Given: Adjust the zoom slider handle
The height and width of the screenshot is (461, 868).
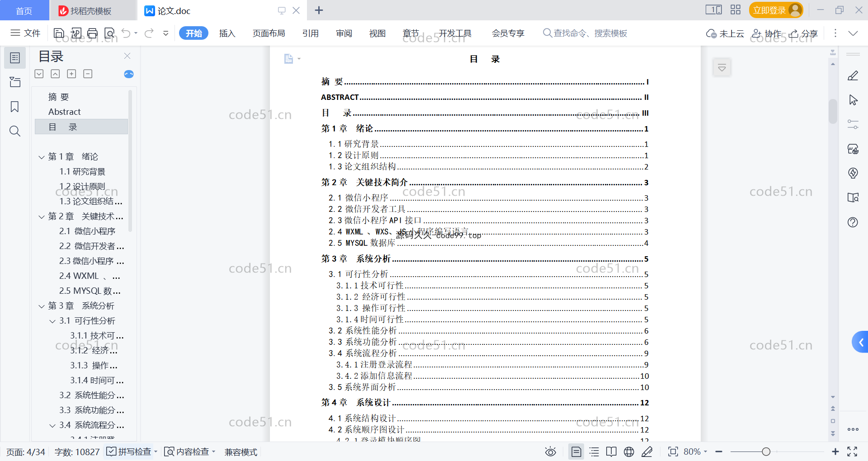Looking at the screenshot, I should pyautogui.click(x=766, y=452).
